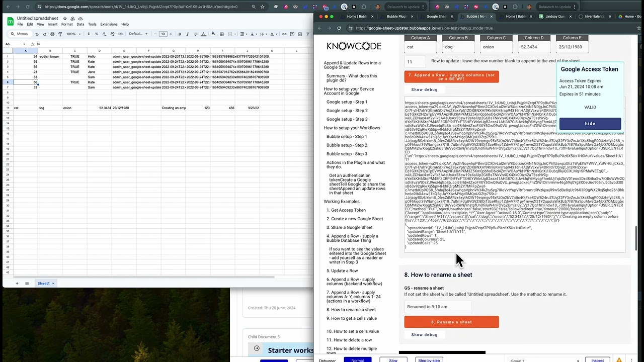
Task: Toggle strikethrough formatting in Sheets
Action: click(195, 34)
